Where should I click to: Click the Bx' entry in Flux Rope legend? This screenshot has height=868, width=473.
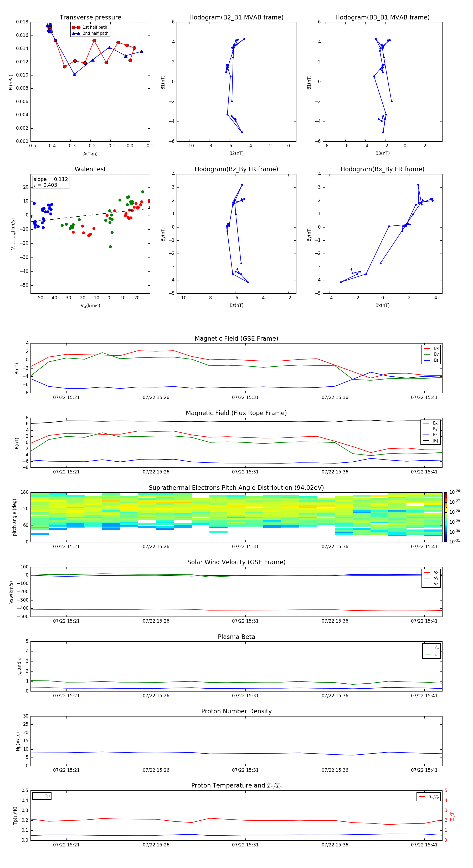pyautogui.click(x=431, y=423)
